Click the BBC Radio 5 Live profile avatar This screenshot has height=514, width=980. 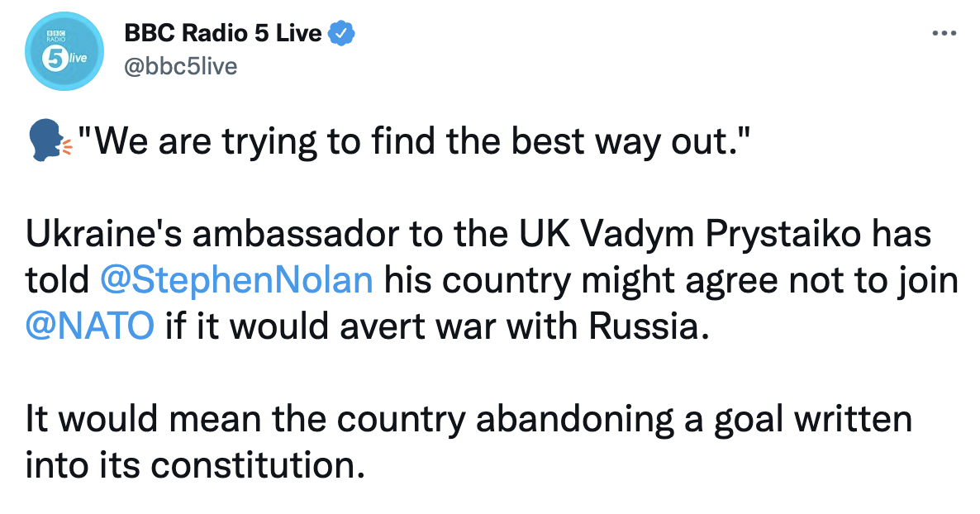pyautogui.click(x=64, y=50)
